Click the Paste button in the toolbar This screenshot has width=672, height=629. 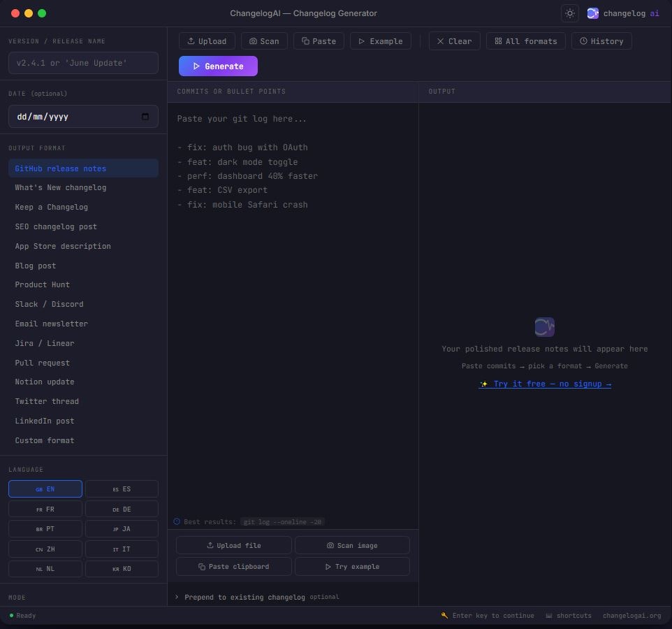click(319, 41)
